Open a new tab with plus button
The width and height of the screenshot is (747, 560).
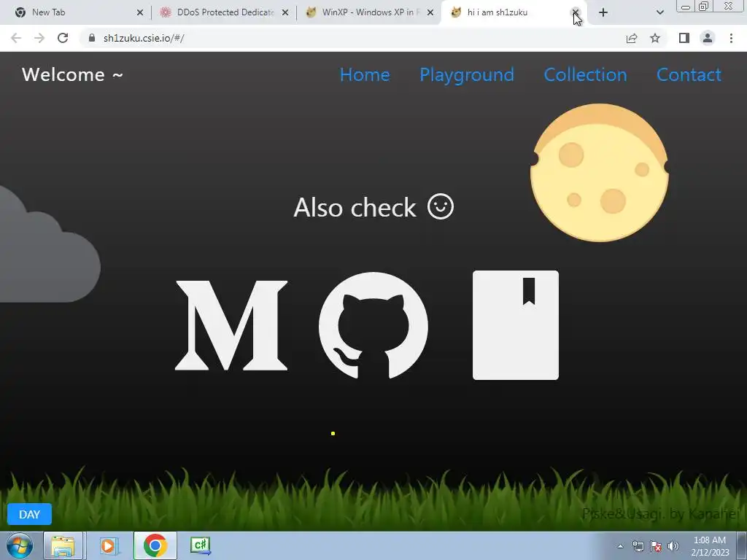click(603, 12)
